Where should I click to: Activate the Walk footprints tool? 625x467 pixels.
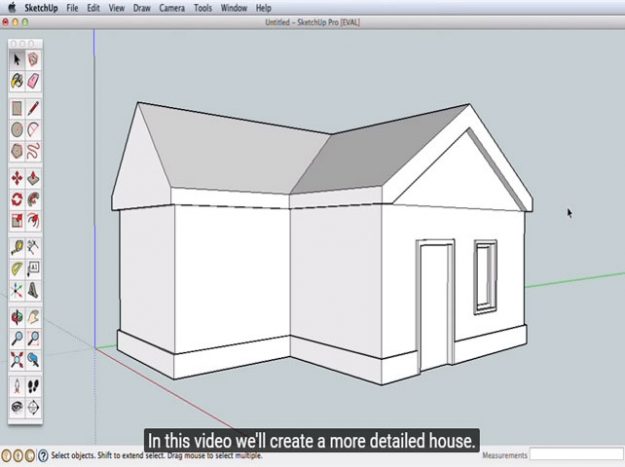click(x=33, y=385)
